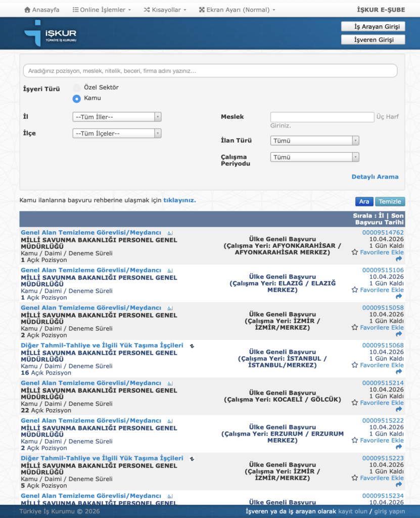Click the main job search text field
This screenshot has height=518, width=420.
tap(210, 71)
